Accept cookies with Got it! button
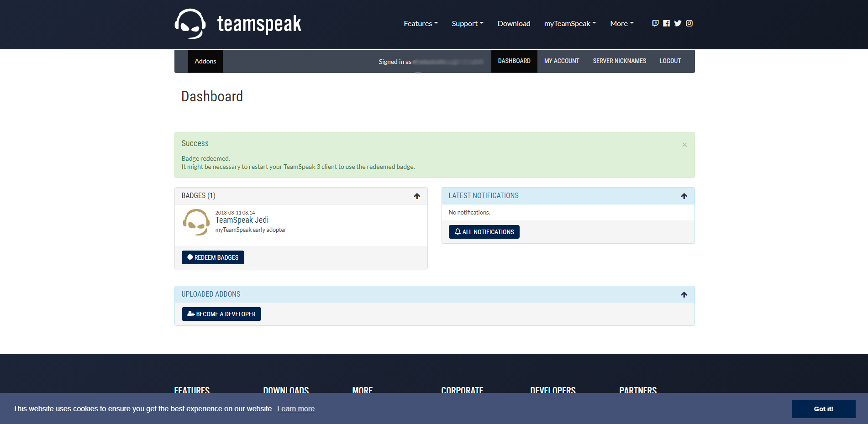This screenshot has width=868, height=424. (x=823, y=409)
